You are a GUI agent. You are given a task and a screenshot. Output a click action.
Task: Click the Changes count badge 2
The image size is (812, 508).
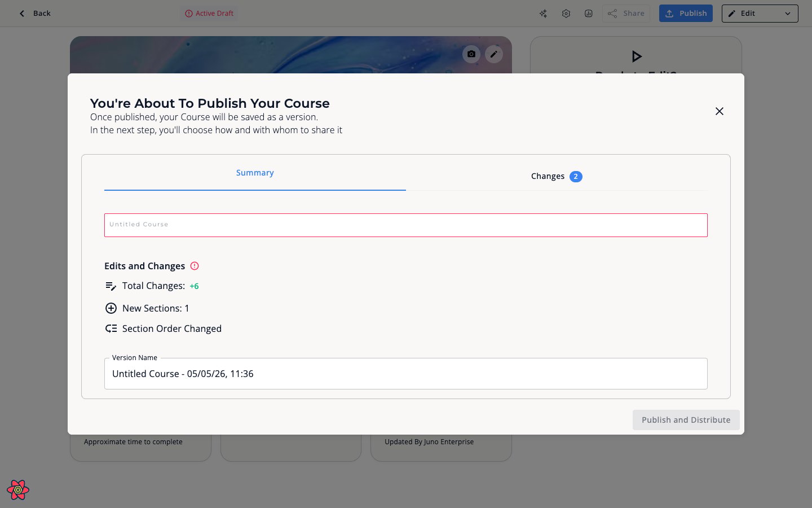[576, 177]
